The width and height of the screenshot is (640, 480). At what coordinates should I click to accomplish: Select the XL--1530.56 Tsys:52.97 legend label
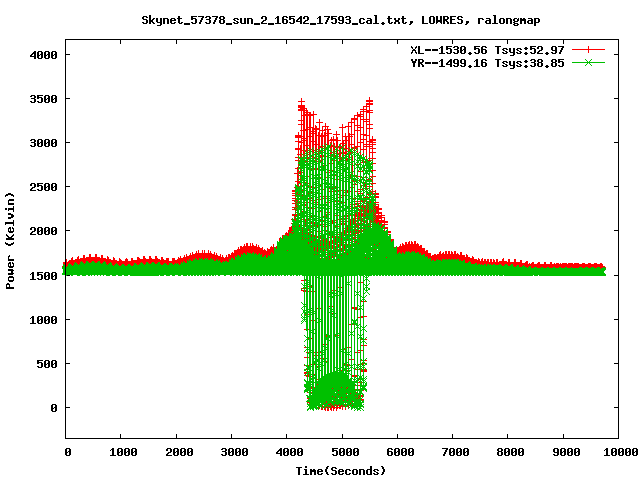(x=487, y=50)
